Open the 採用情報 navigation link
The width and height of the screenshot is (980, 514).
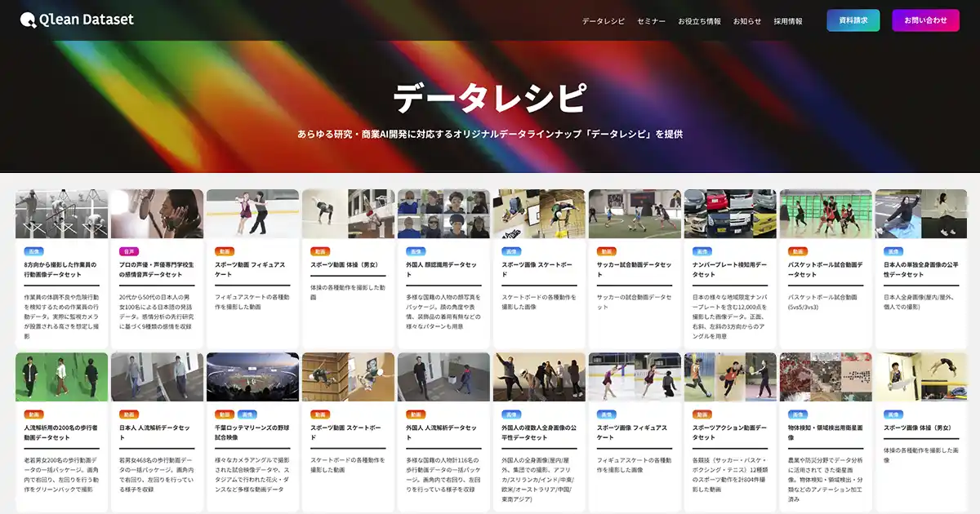coord(788,21)
